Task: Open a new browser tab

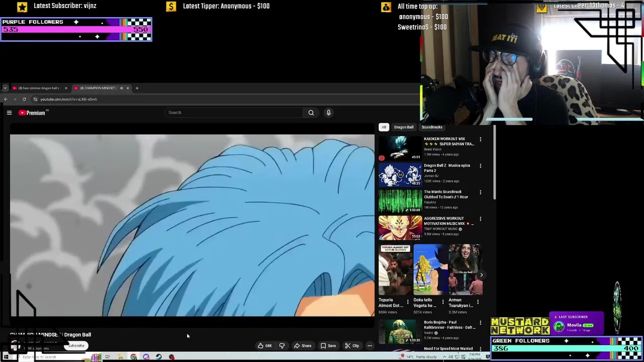Action: 137,88
